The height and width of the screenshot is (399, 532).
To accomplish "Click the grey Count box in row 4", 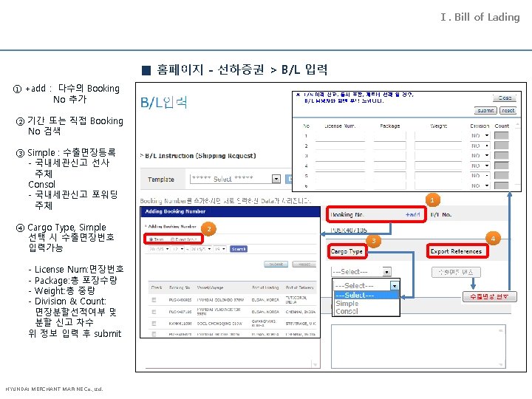I will pyautogui.click(x=501, y=166).
